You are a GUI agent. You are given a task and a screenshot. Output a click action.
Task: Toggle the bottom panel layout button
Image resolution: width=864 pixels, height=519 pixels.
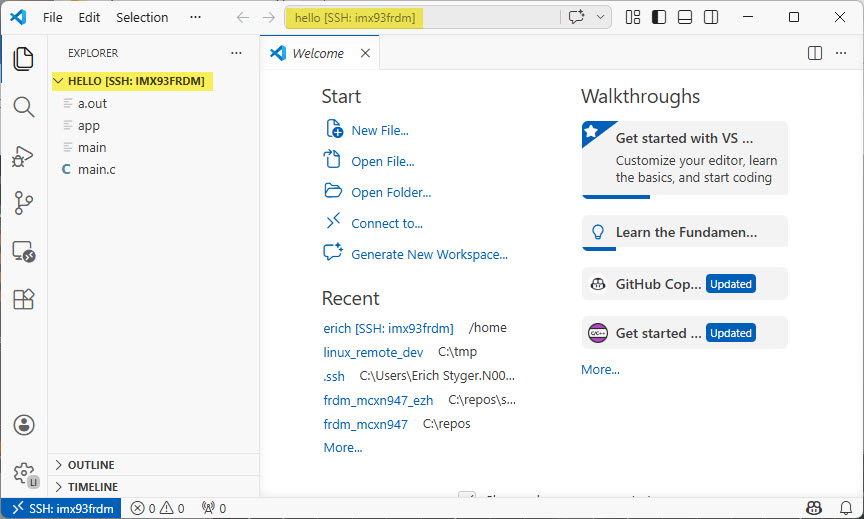[x=685, y=17]
